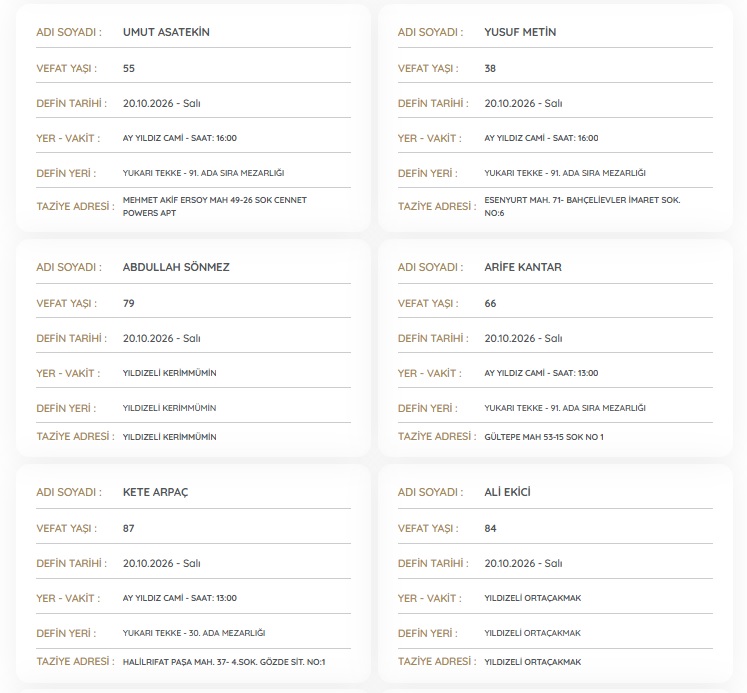747x693 pixels.
Task: Click DEFİN YERİ label in Kete Arpaç card
Action: 66,633
